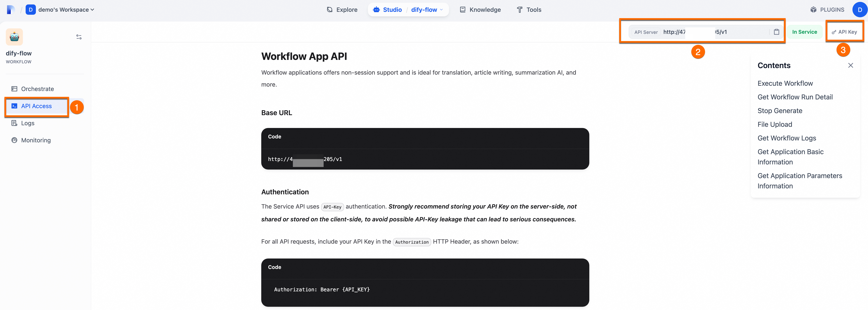868x310 pixels.
Task: Close the Contents panel
Action: (850, 66)
